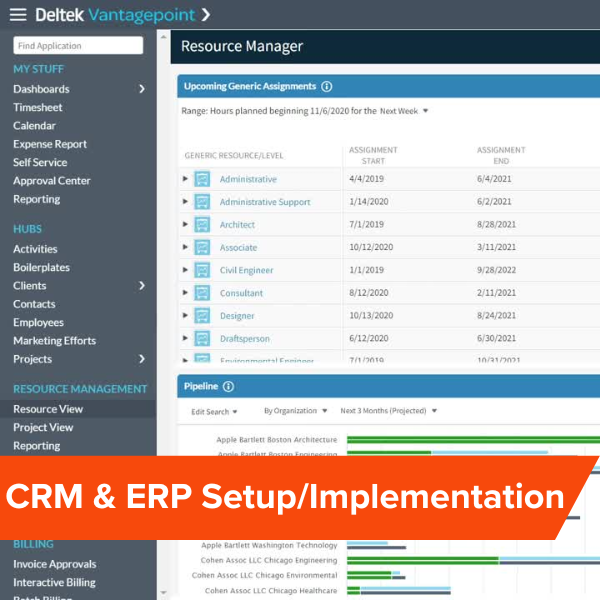The height and width of the screenshot is (600, 600).
Task: Open Approval Center
Action: point(52,181)
